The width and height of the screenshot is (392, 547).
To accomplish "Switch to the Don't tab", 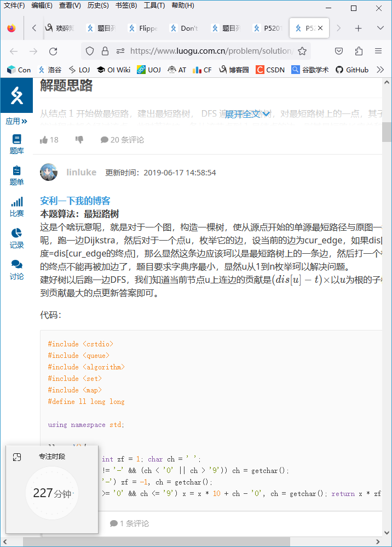I will point(183,29).
